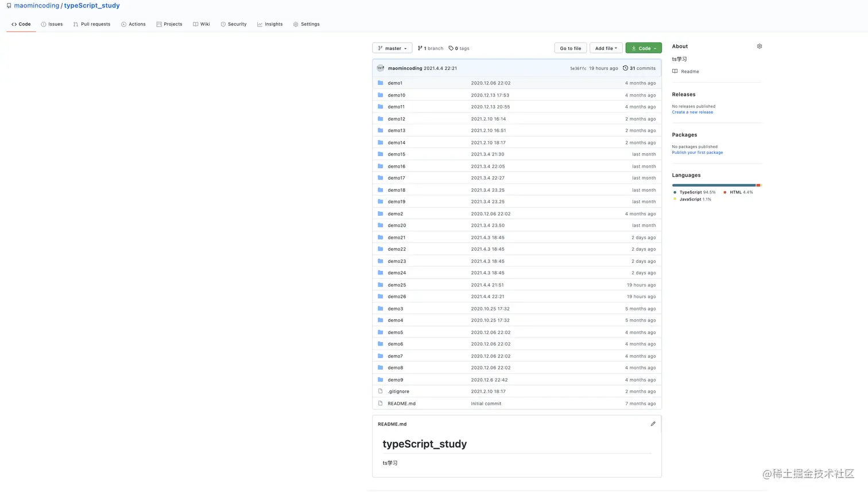Screen dimensions: 868x493
Task: Click TypeScript segment of languages bar
Action: click(714, 185)
